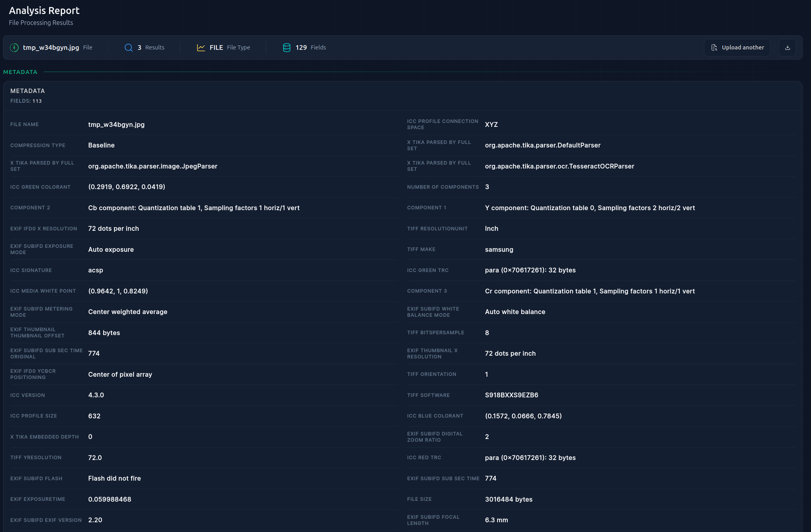Click the '844 bytes' thumbnail offset value

click(x=104, y=333)
